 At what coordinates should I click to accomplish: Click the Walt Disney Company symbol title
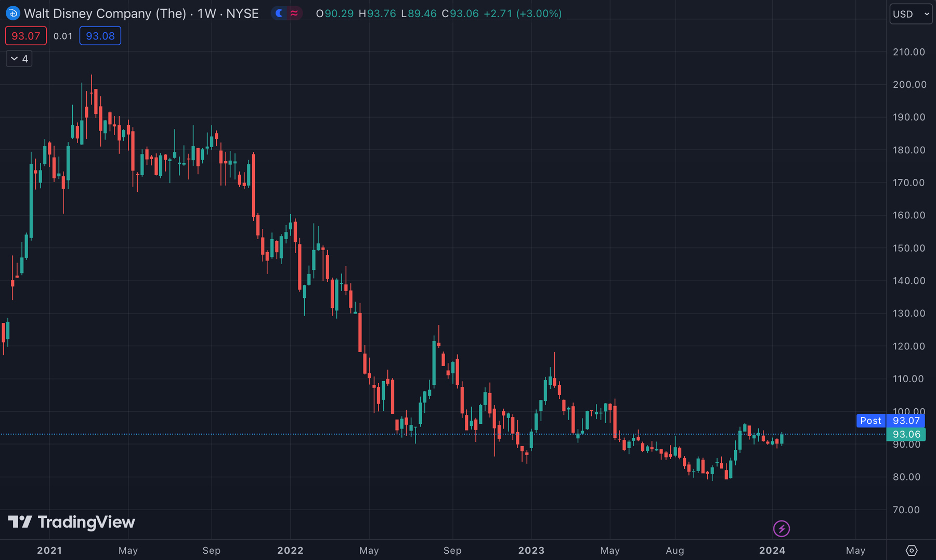[x=141, y=14]
